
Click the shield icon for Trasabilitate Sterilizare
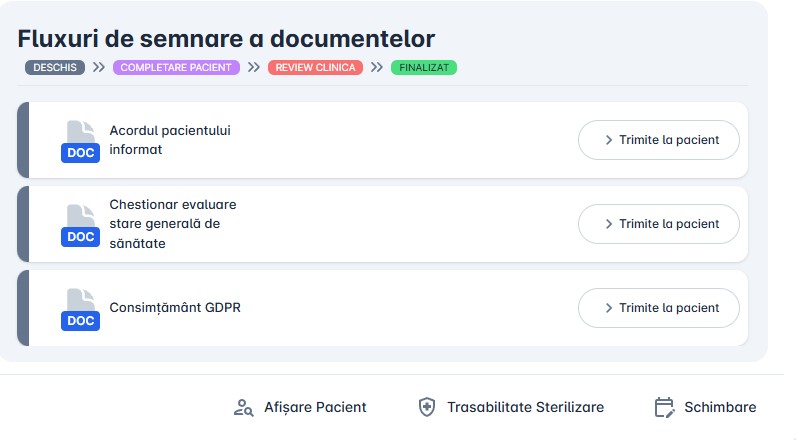pos(427,407)
